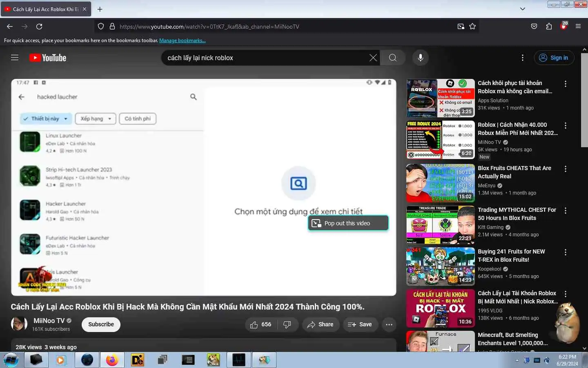Open menu for Buying 241 Fruits video
The height and width of the screenshot is (368, 588).
pyautogui.click(x=566, y=252)
